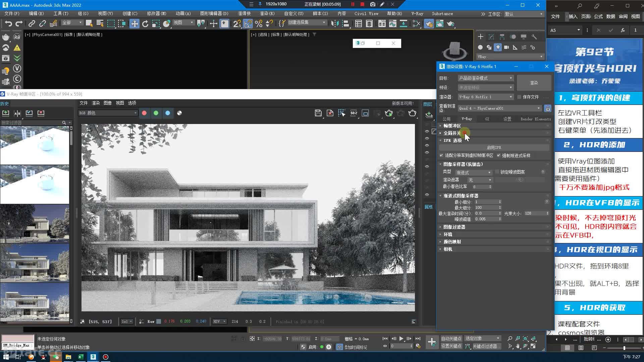Toggle blue channel in VFB
This screenshot has height=362, width=644.
(x=168, y=113)
